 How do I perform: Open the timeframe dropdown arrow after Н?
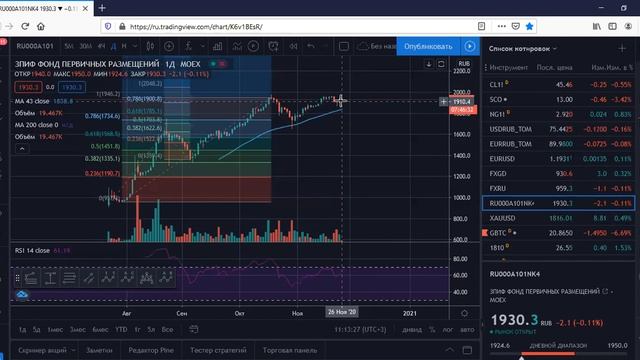point(135,46)
